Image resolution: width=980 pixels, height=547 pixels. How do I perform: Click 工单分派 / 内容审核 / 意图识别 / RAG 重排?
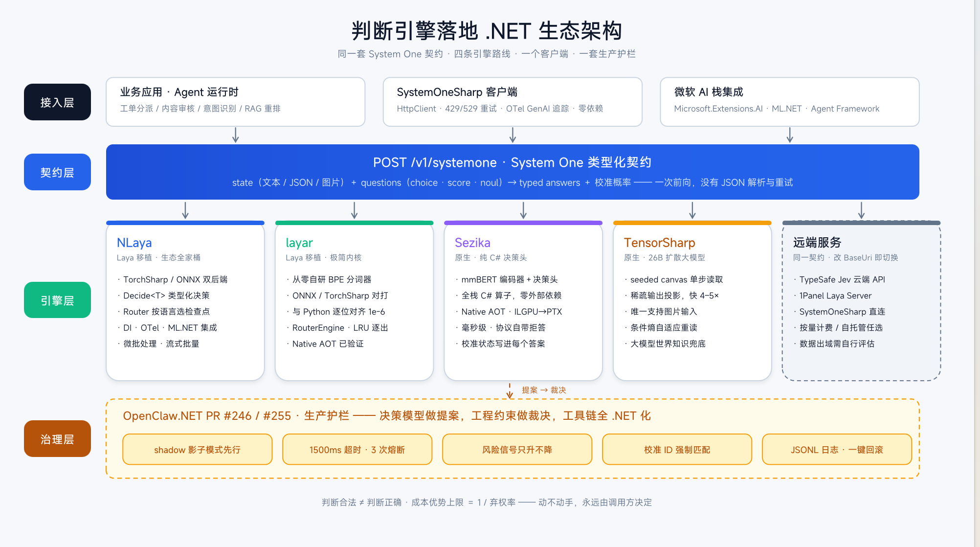200,109
